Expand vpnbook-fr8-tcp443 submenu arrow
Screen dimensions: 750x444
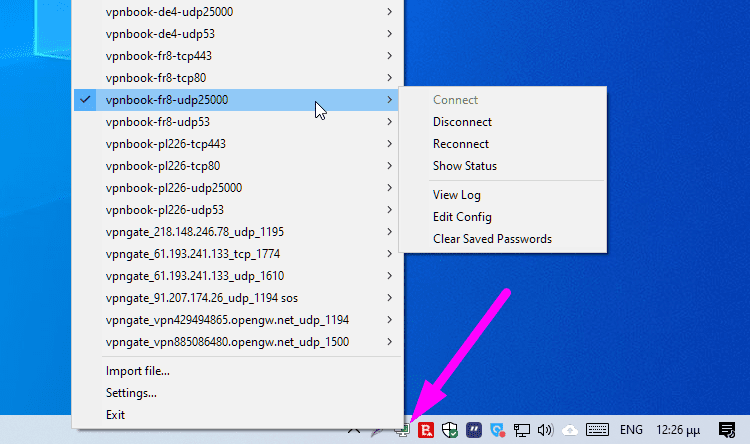[389, 56]
